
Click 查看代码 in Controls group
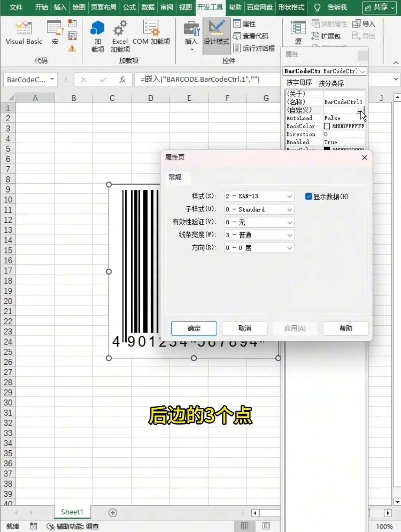(251, 36)
